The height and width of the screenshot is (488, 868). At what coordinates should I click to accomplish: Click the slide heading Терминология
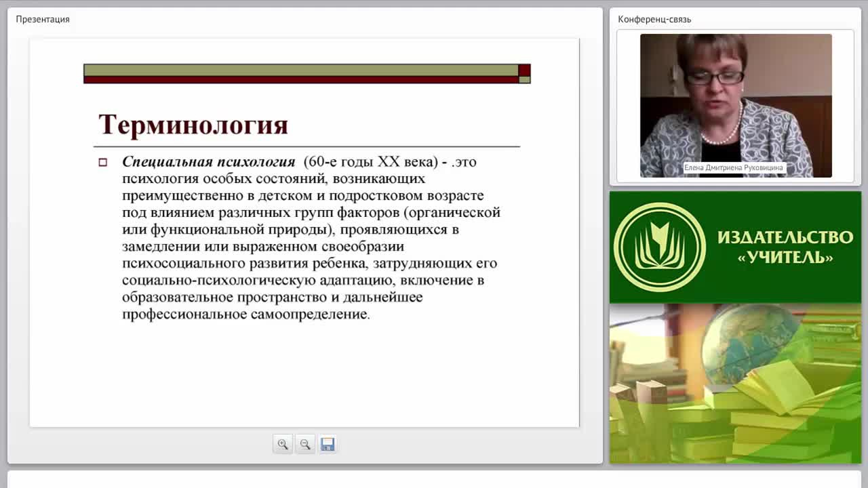pyautogui.click(x=193, y=125)
